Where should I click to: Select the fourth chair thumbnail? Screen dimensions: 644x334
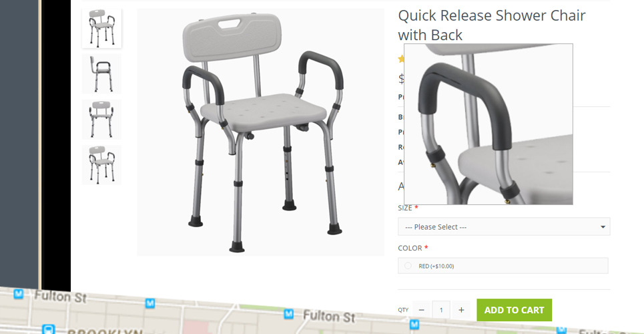coord(101,164)
